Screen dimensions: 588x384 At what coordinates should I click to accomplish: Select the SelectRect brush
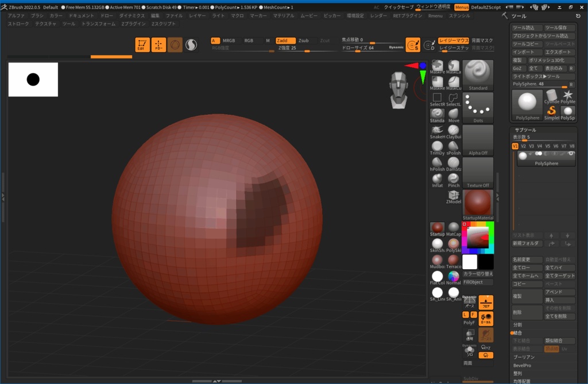(x=436, y=98)
